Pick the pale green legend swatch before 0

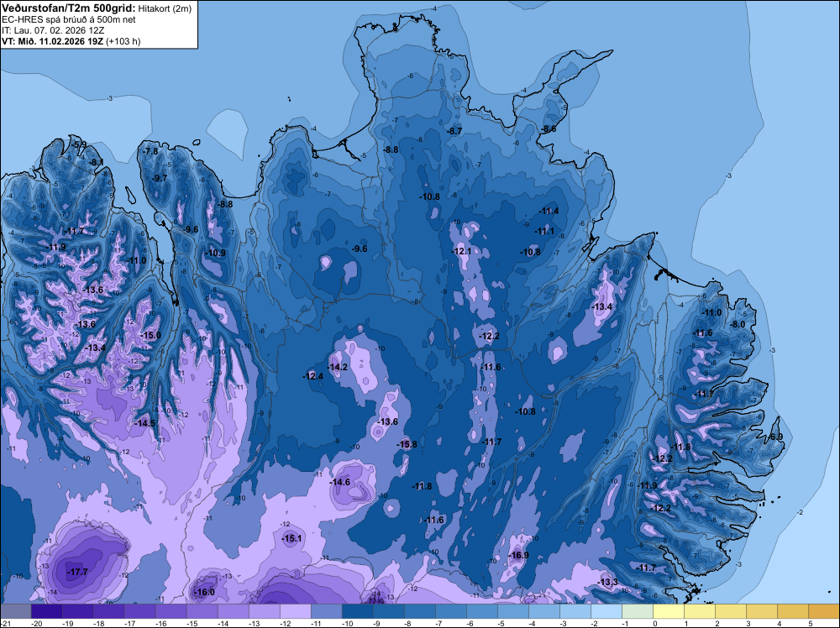pyautogui.click(x=638, y=611)
